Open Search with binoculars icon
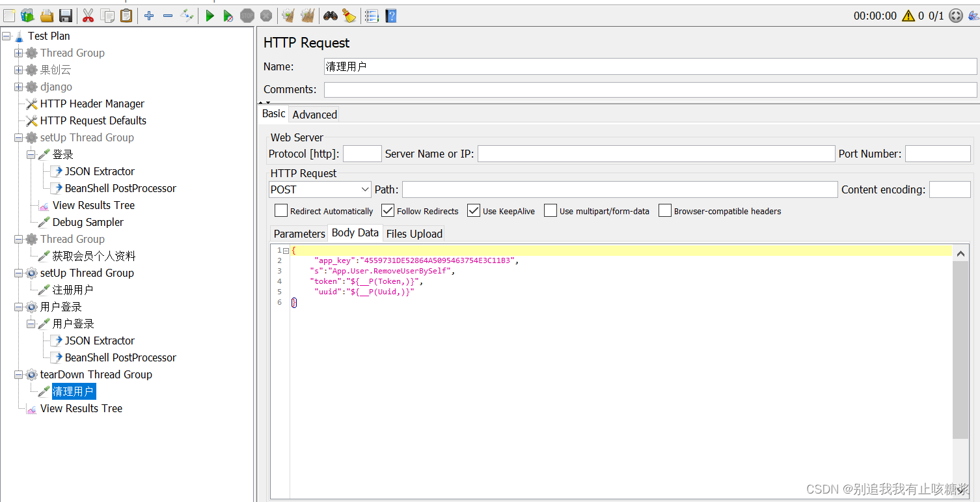This screenshot has height=502, width=980. [x=330, y=16]
